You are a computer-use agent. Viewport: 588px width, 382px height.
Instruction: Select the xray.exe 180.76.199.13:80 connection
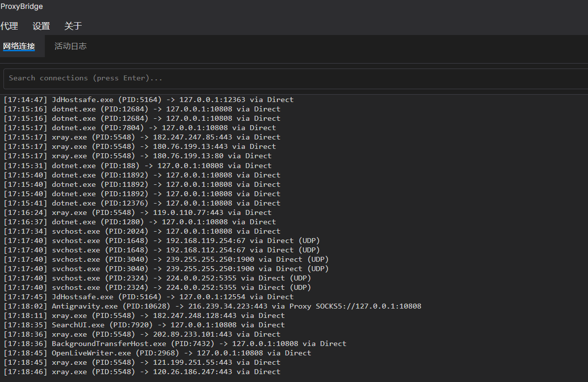[137, 156]
